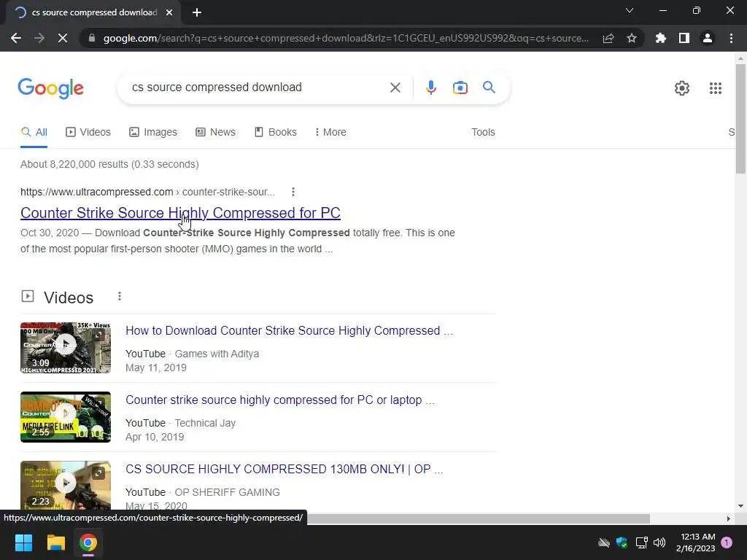747x560 pixels.
Task: Open a new browser tab
Action: pyautogui.click(x=197, y=12)
